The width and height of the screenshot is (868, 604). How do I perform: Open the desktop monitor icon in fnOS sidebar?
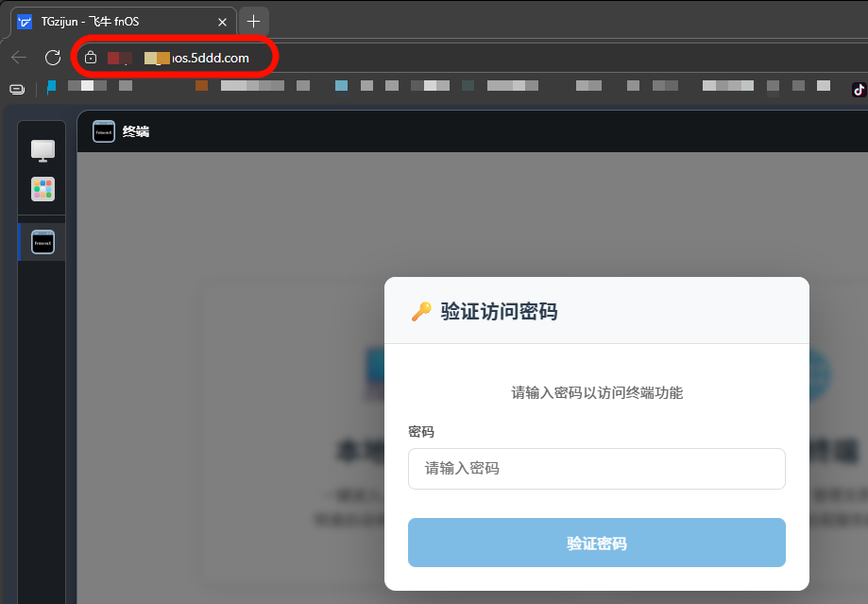pyautogui.click(x=43, y=150)
